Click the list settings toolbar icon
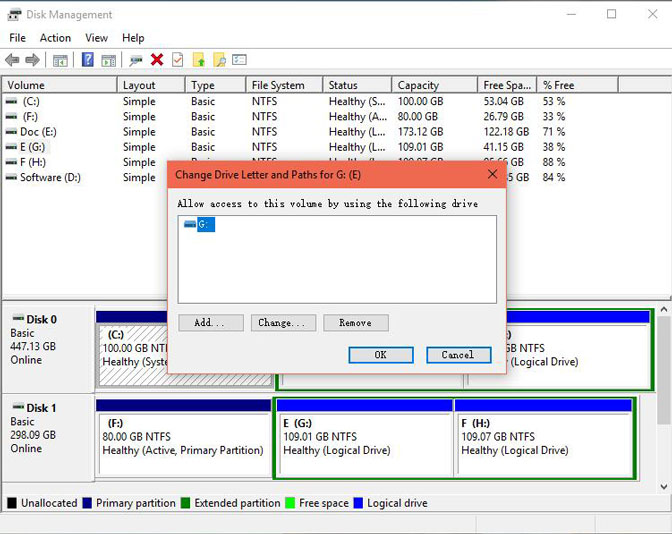Image resolution: width=672 pixels, height=534 pixels. click(x=239, y=59)
